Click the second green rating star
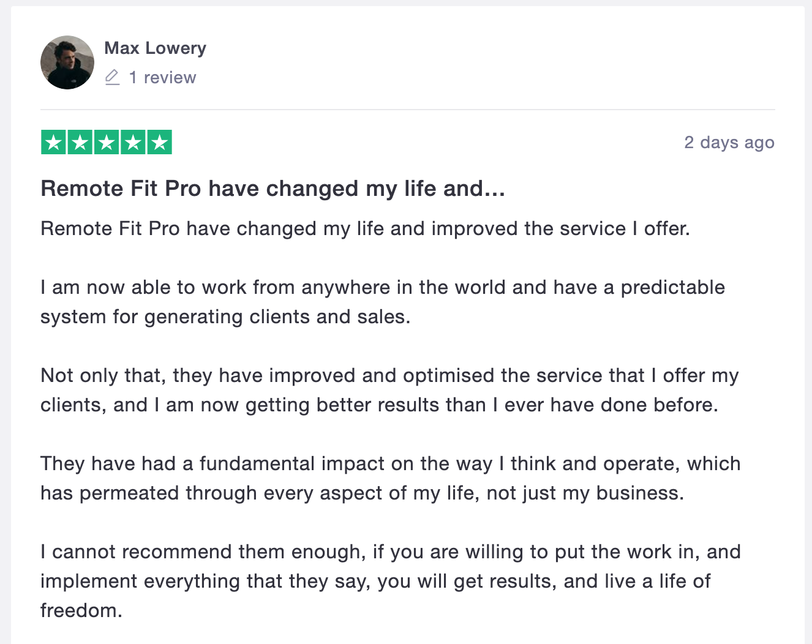This screenshot has height=644, width=812. click(80, 143)
